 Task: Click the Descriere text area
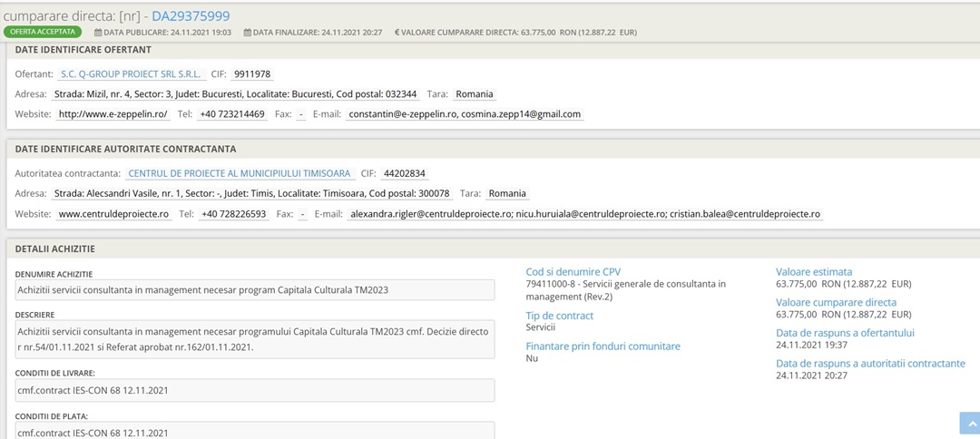[254, 339]
